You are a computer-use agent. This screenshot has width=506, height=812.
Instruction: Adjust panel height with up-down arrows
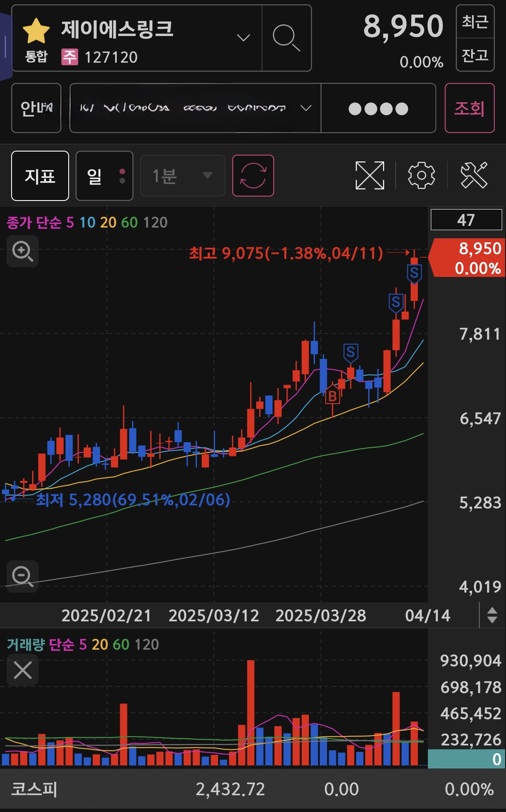(x=492, y=615)
